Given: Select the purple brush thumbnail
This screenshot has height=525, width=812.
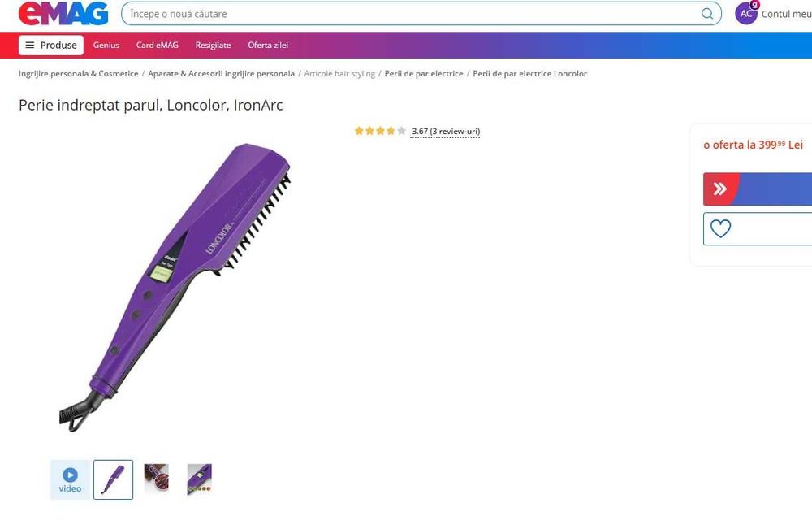Looking at the screenshot, I should pos(114,480).
